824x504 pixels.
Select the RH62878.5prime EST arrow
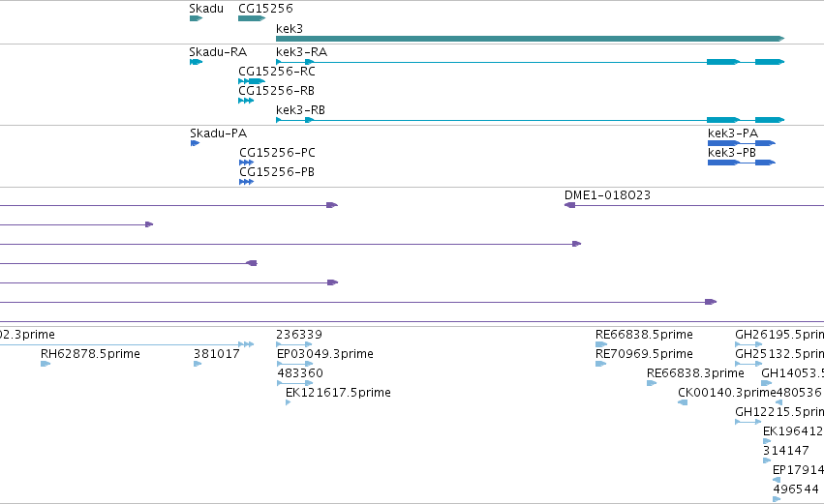46,364
